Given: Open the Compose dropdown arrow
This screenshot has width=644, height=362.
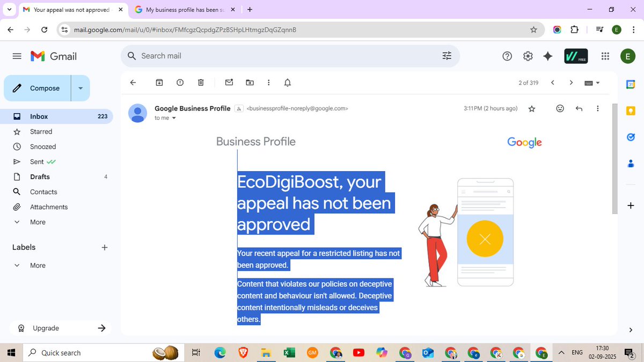Looking at the screenshot, I should pyautogui.click(x=80, y=88).
